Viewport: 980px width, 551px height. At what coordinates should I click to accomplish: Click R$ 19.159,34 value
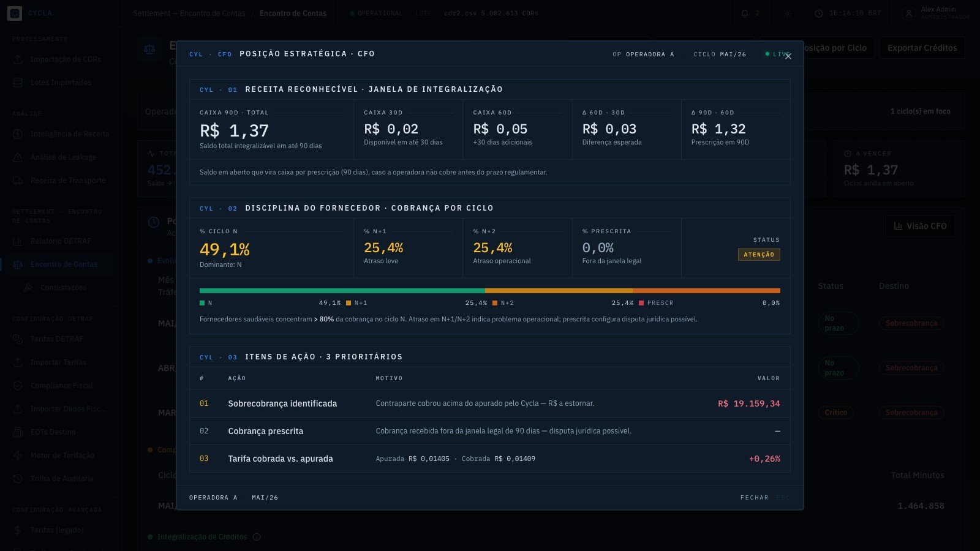point(749,404)
